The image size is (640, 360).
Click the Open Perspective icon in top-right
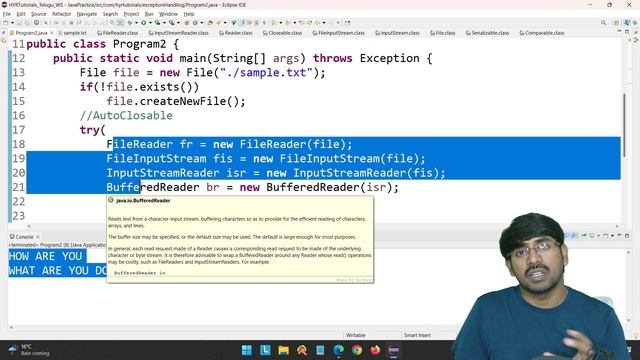tap(616, 23)
